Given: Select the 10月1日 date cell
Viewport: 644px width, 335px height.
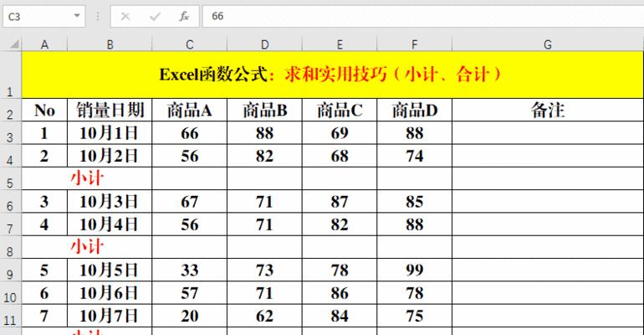Looking at the screenshot, I should coord(110,133).
